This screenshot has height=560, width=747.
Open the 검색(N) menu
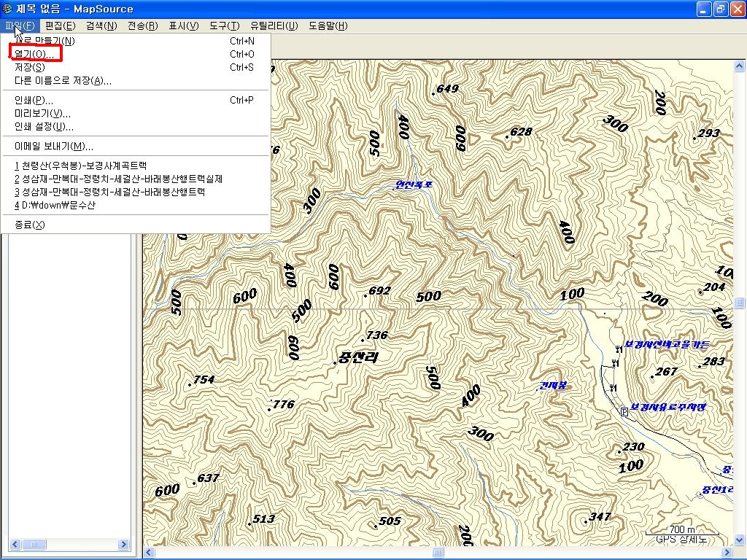[101, 26]
